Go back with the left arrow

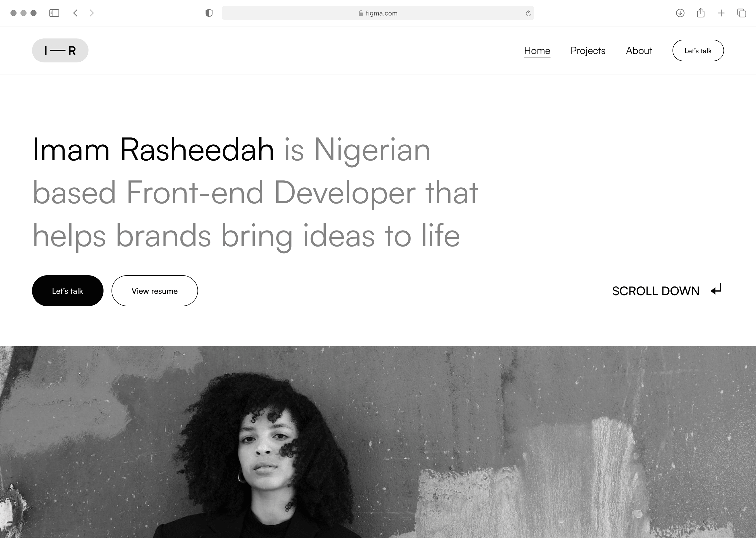[75, 13]
